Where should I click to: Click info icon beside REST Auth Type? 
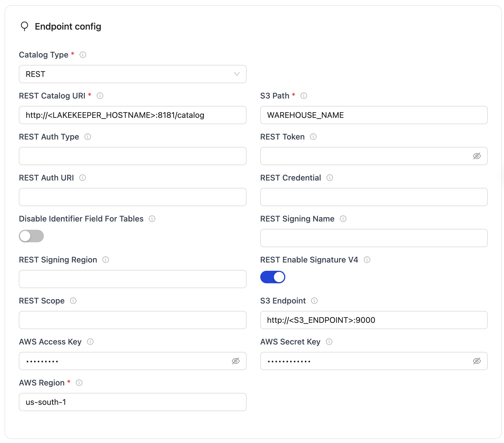(88, 137)
